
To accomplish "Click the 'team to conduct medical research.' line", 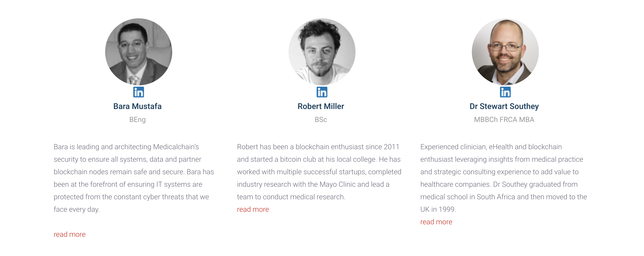I will point(291,197).
